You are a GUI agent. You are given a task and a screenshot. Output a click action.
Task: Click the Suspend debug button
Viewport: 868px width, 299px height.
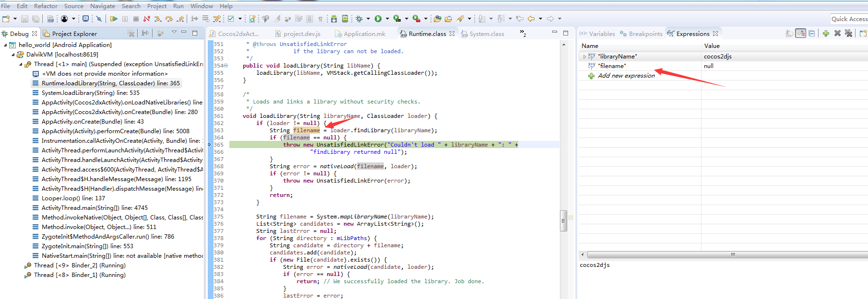point(125,19)
